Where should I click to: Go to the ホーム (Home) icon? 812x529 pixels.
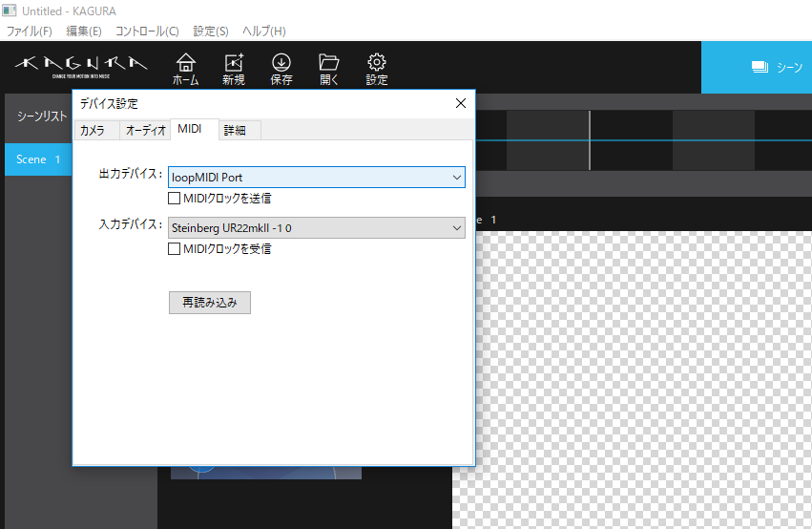[x=185, y=69]
